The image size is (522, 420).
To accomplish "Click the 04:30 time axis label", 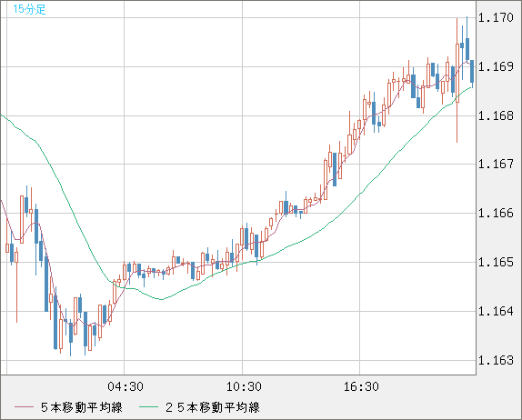I will click(x=125, y=386).
